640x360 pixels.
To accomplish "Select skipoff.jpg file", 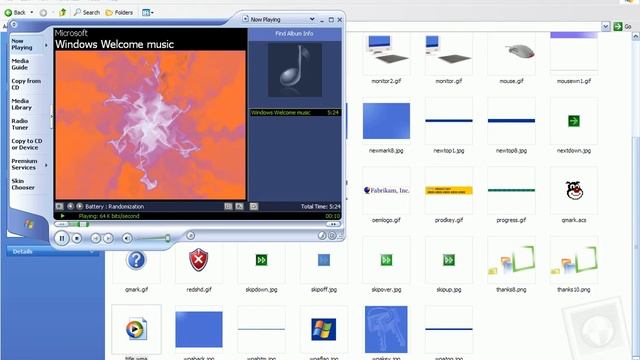I will click(x=324, y=265).
